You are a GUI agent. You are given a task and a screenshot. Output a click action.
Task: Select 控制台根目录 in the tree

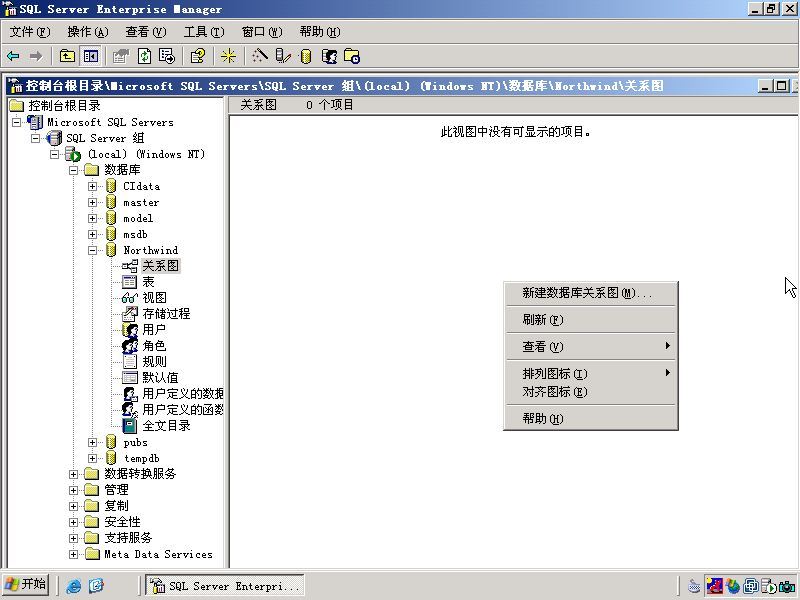64,106
